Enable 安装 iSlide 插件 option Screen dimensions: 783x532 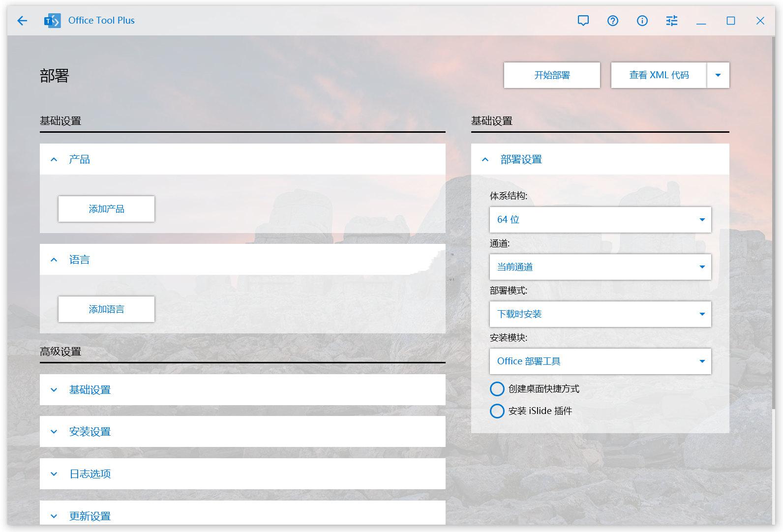497,411
